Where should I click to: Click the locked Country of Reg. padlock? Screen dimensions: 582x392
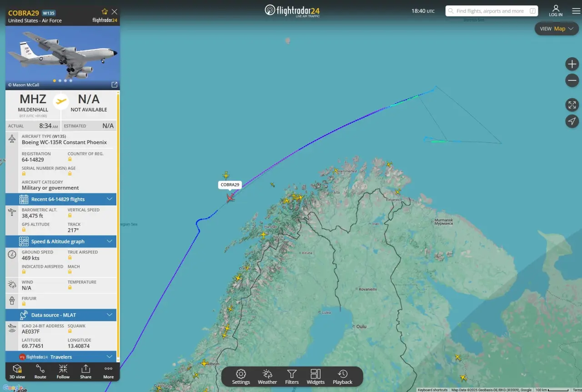pos(70,159)
